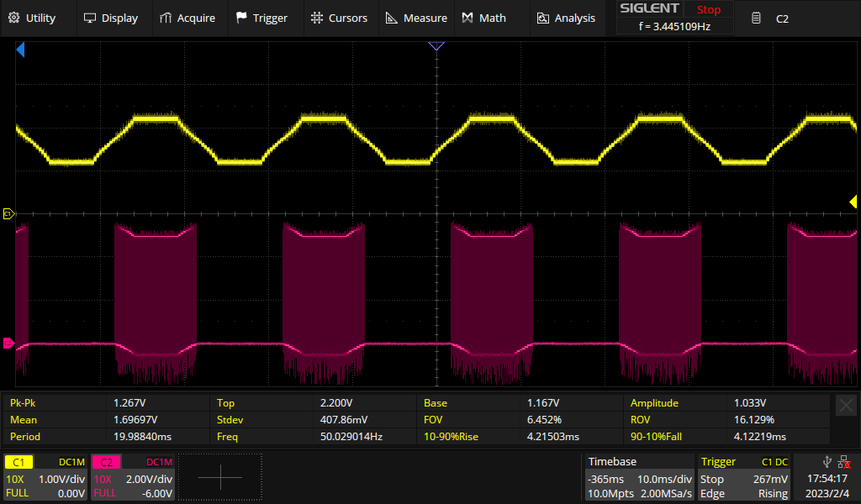Click the 10-90%Rise value 4.21503ms

(553, 437)
